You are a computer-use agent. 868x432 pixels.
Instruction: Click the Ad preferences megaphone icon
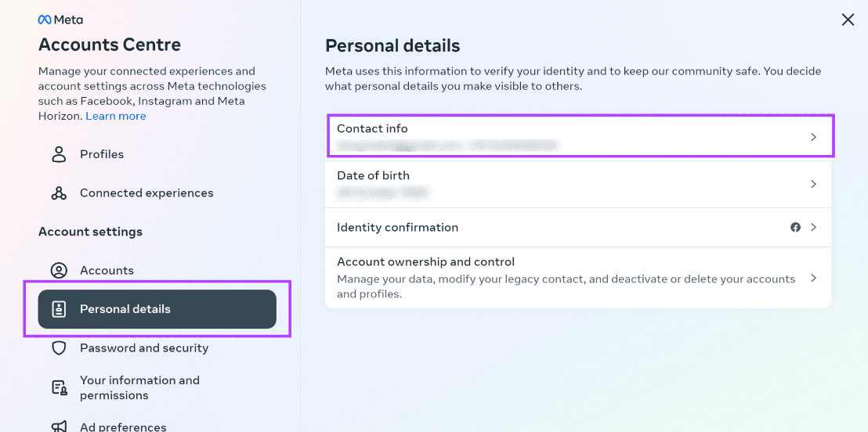tap(59, 426)
